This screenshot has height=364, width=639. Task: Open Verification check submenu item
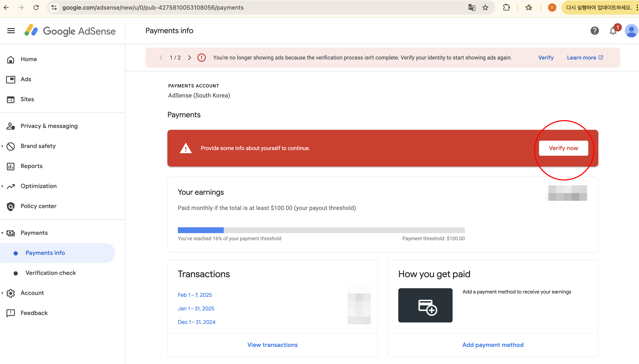[x=51, y=273]
